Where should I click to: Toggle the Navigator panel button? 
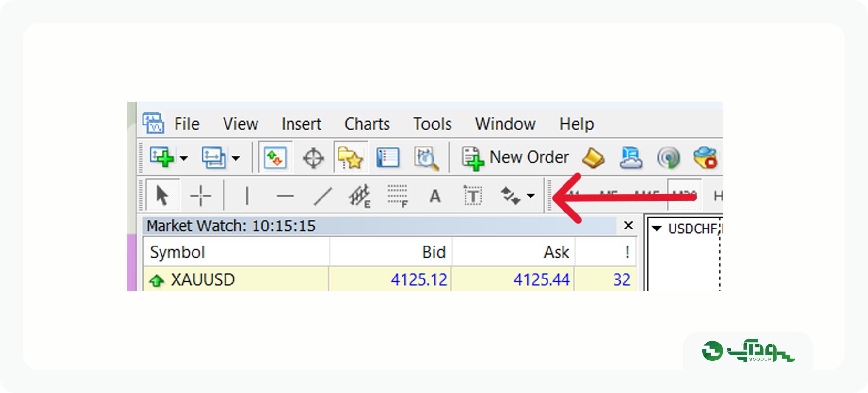coord(350,158)
